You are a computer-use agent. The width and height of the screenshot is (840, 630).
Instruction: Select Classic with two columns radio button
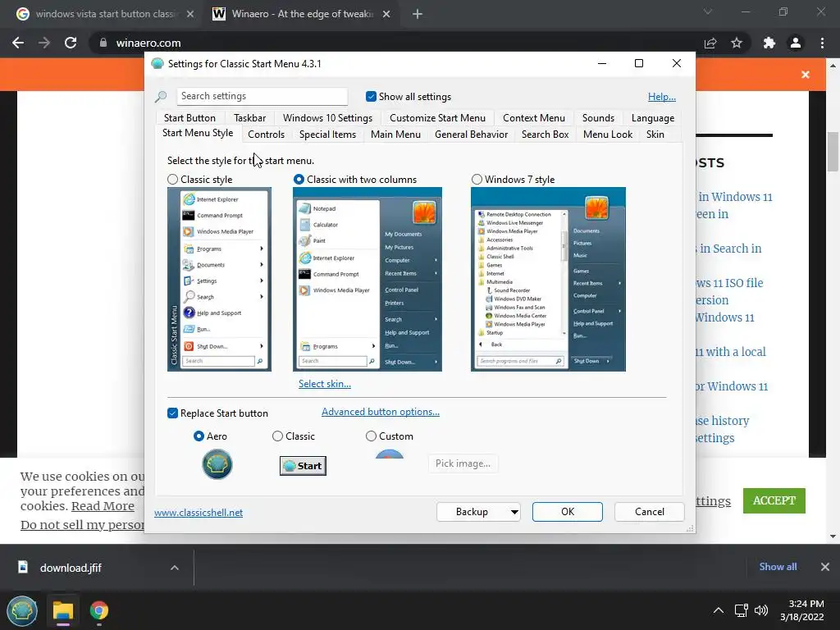coord(299,180)
